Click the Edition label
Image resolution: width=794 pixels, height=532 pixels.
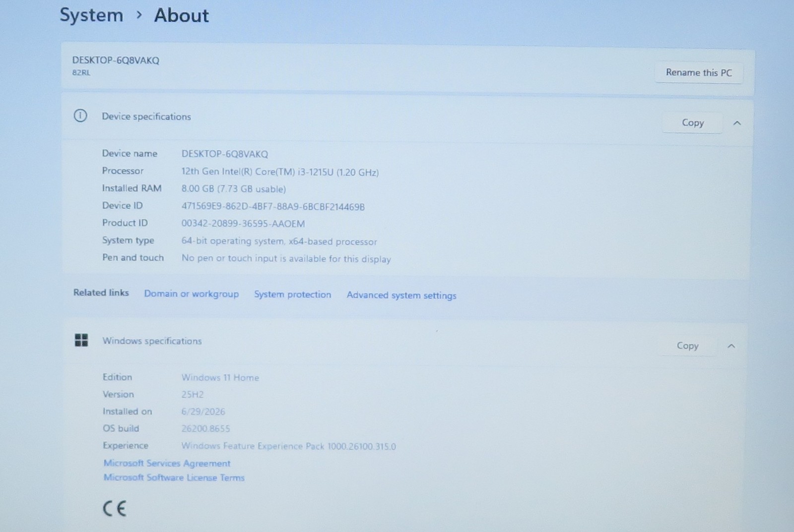tap(117, 377)
